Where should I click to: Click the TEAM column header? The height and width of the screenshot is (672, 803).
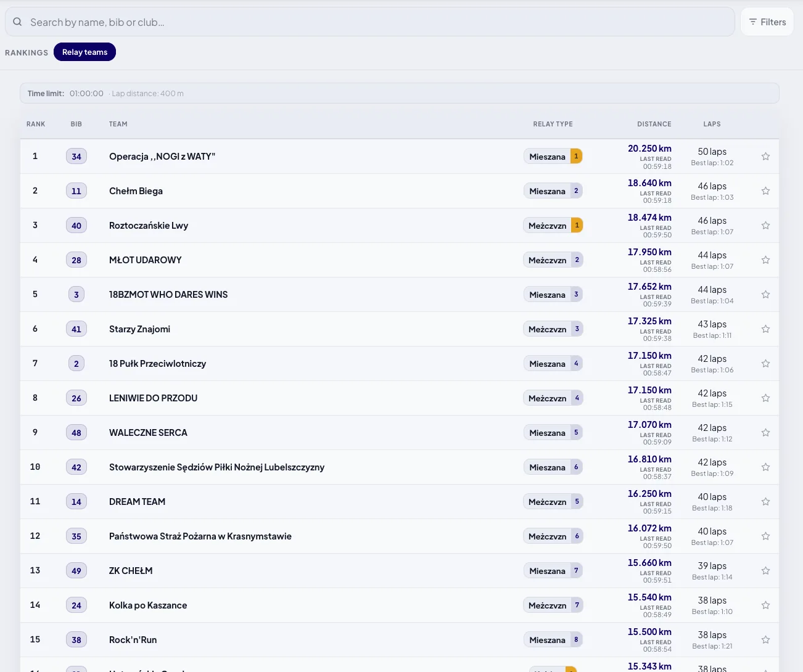(x=118, y=124)
